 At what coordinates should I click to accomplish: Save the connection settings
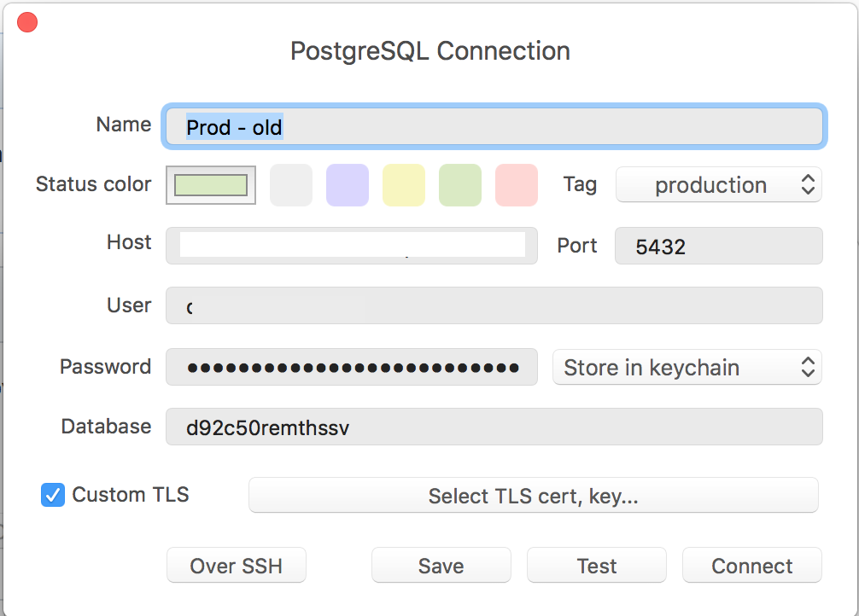click(x=441, y=565)
